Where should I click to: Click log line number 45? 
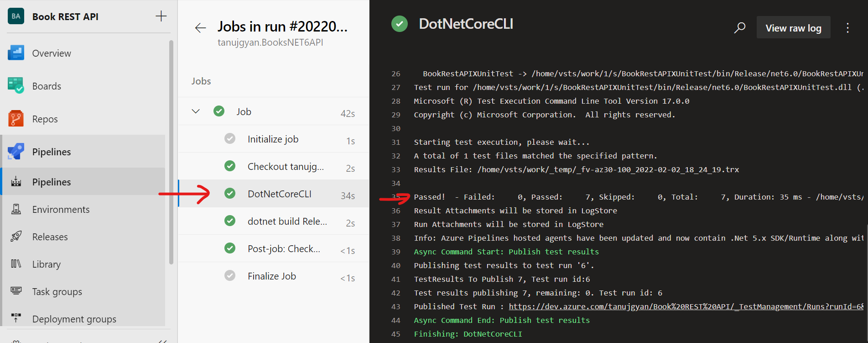pos(396,334)
